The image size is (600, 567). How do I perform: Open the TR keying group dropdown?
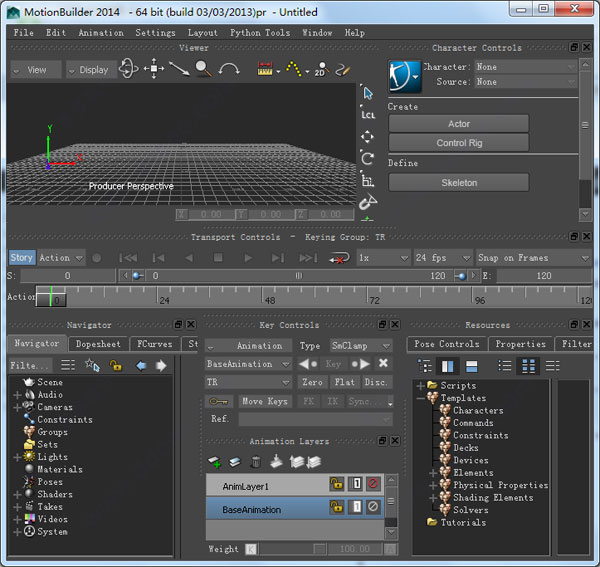[x=248, y=382]
